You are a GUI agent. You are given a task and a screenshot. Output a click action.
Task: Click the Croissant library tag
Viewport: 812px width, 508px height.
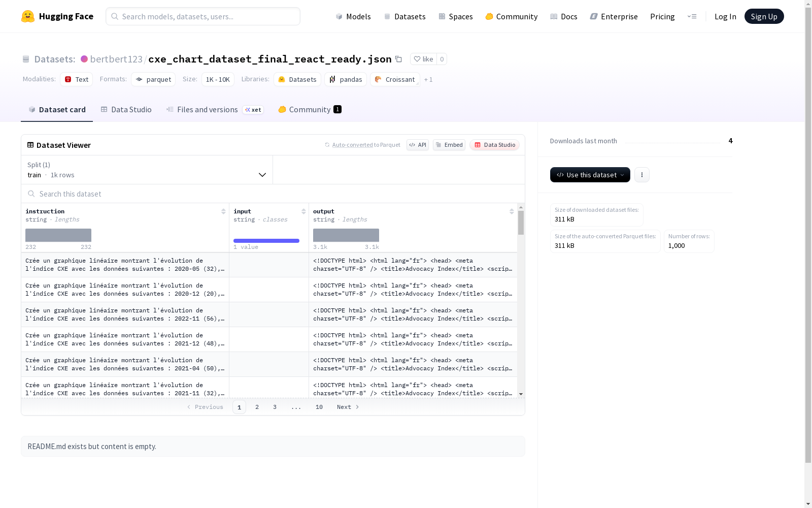[x=395, y=79]
